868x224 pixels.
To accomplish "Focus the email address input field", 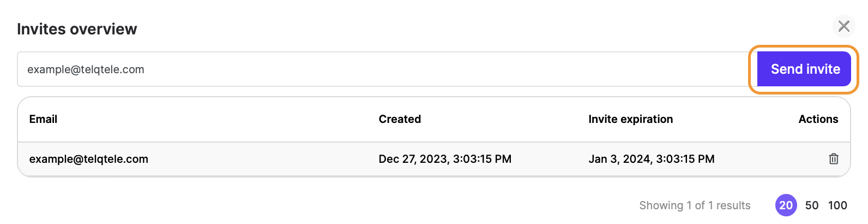I will click(382, 69).
